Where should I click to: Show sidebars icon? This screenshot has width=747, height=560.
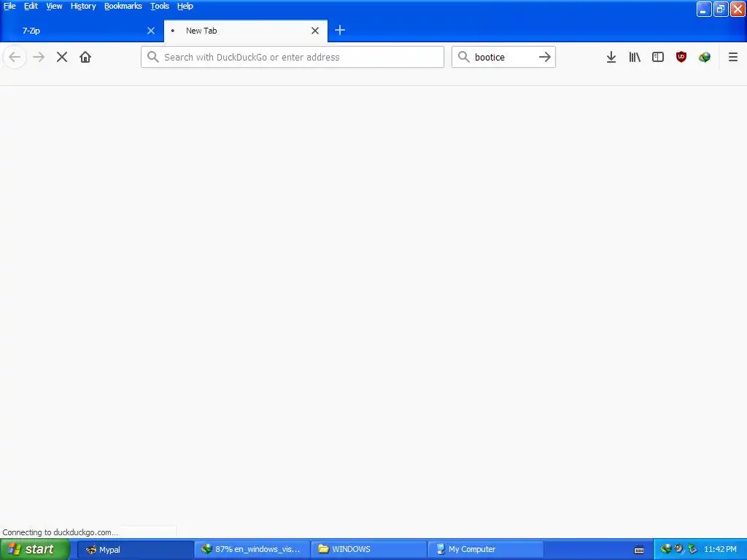point(658,57)
